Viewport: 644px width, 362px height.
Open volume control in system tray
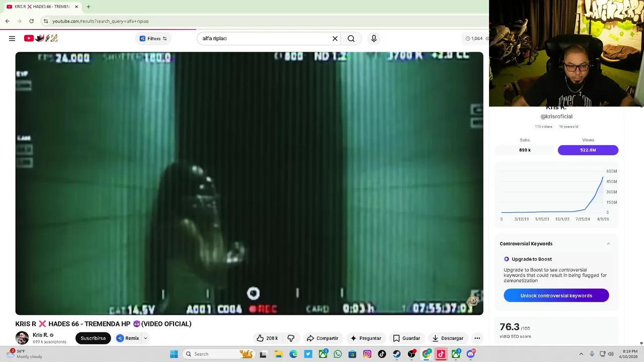611,354
